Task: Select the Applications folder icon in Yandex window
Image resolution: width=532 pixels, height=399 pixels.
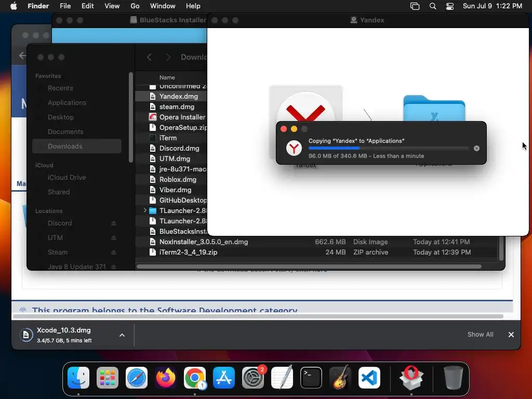Action: pos(434,108)
